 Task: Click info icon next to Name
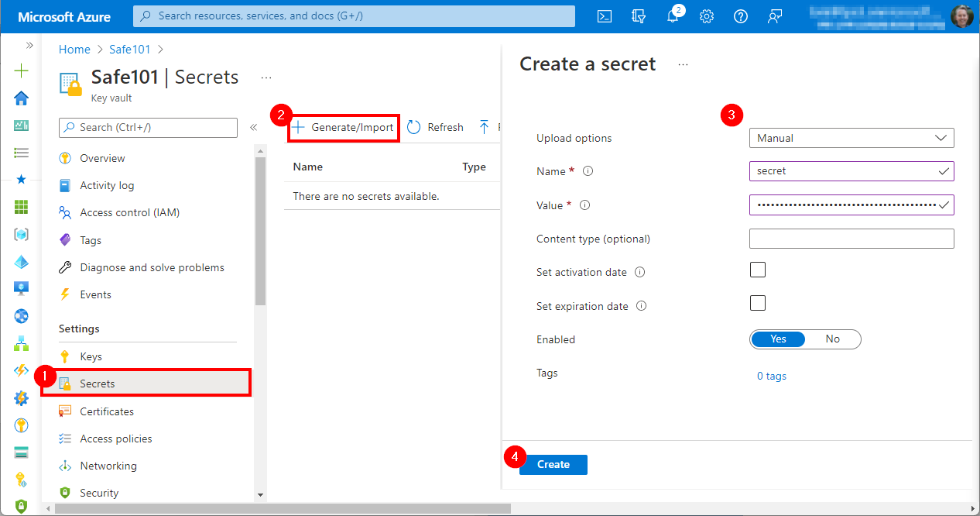click(x=588, y=171)
